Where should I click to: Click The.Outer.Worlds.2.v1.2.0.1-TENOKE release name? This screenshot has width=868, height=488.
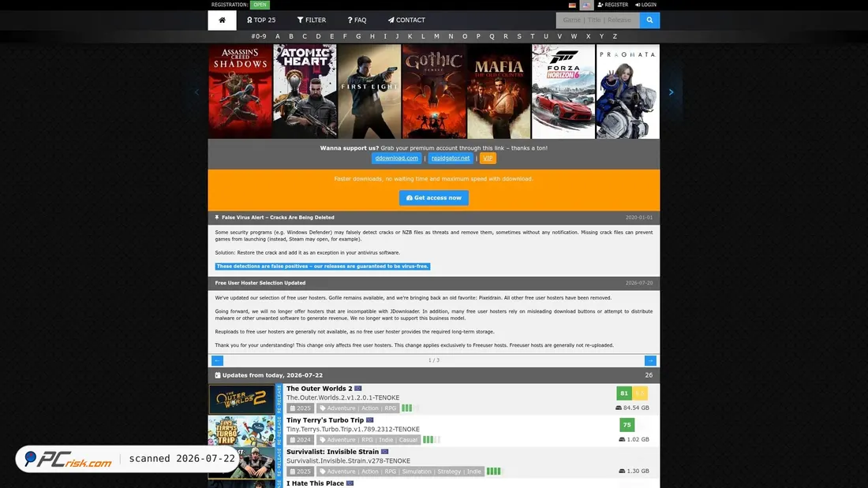(342, 398)
